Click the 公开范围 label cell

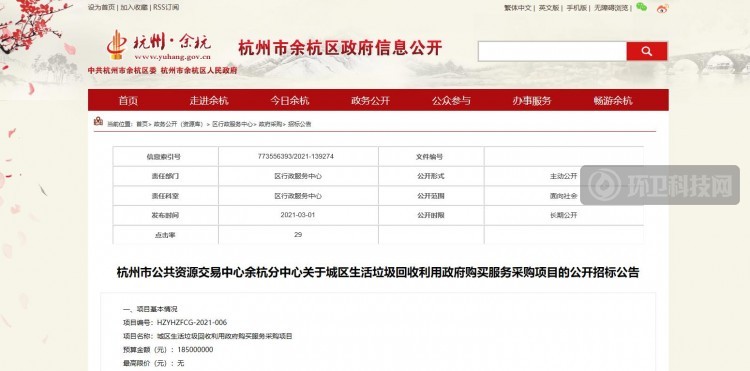[x=431, y=196]
